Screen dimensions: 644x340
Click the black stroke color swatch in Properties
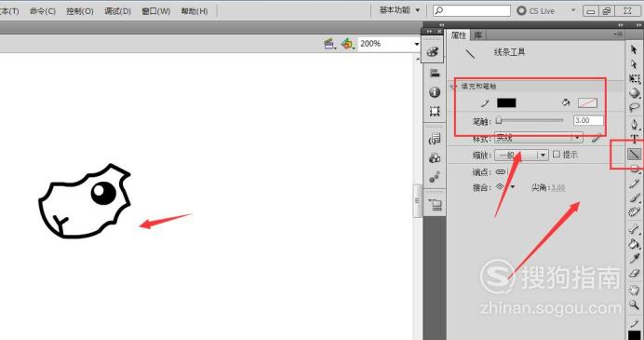[x=506, y=102]
